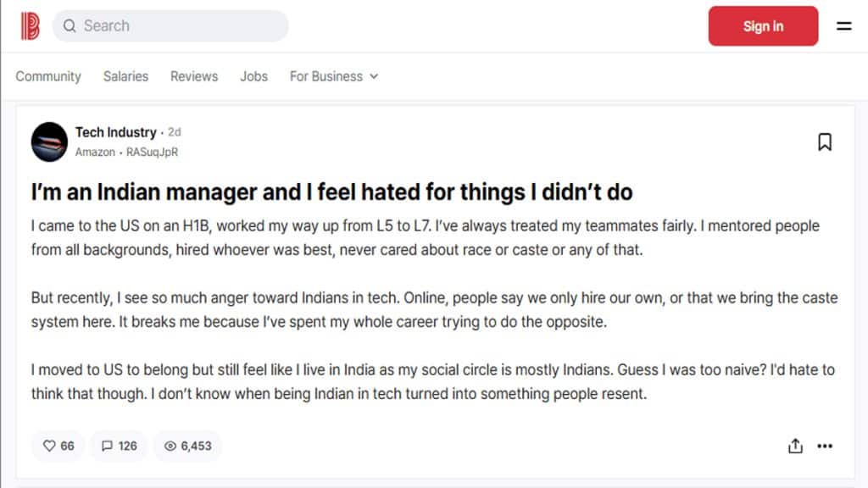Navigate to the Jobs tab
This screenshot has width=868, height=488.
click(x=253, y=76)
